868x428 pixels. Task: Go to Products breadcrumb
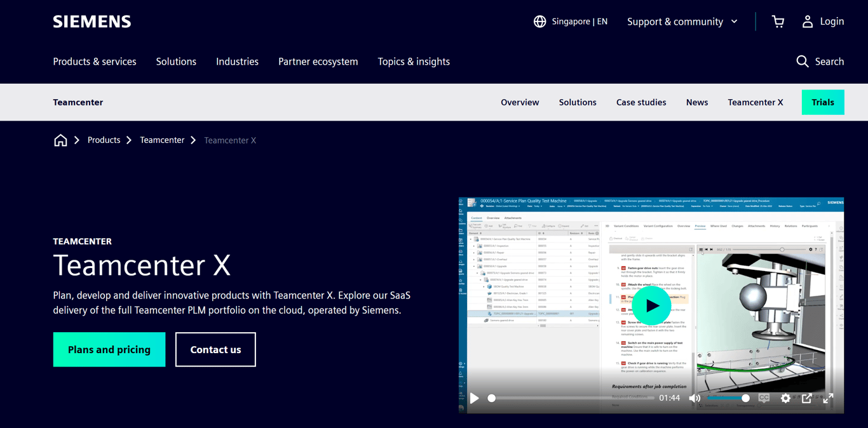tap(104, 140)
